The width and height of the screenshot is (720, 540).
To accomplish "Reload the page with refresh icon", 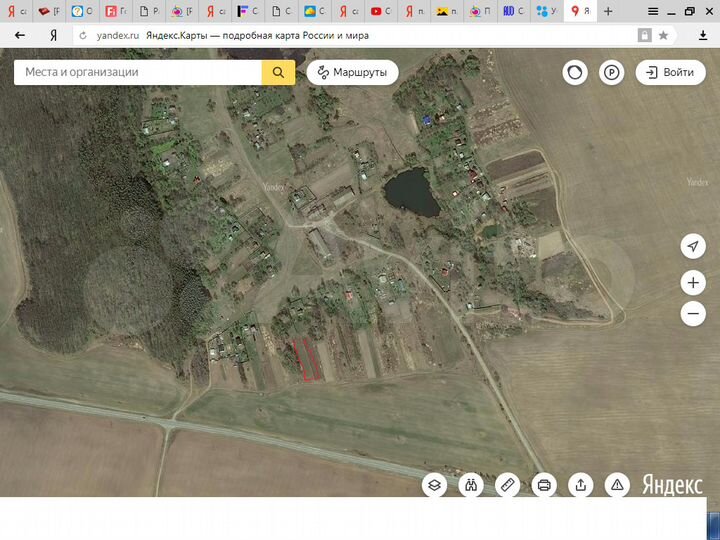I will coord(83,35).
